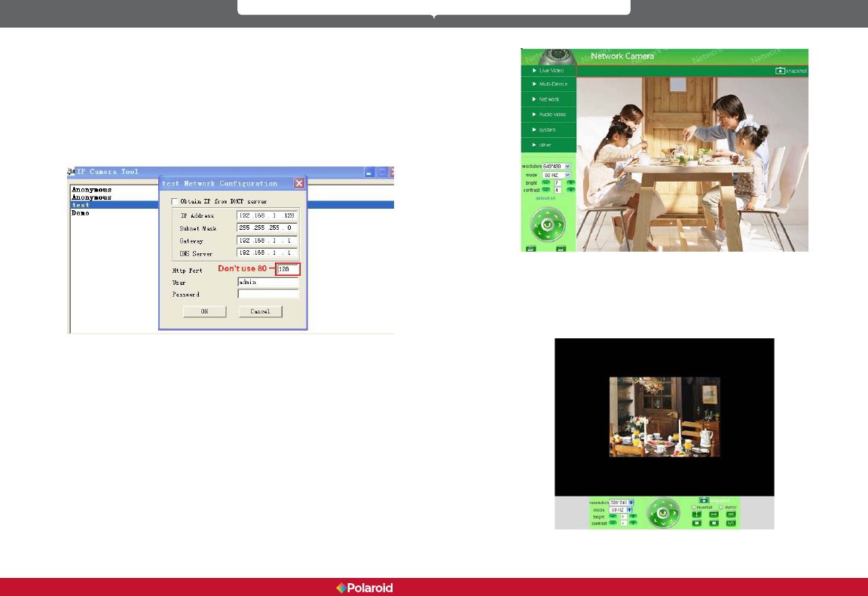Viewport: 868px width, 596px height.
Task: Select the Demo entry in camera list
Action: coord(81,213)
